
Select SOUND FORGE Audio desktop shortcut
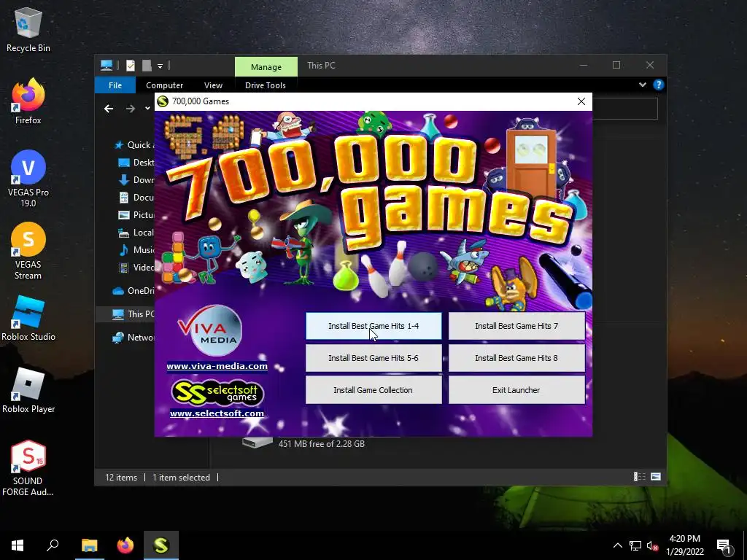(x=28, y=468)
